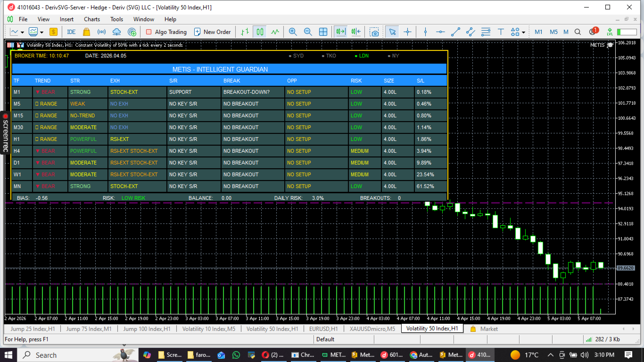644x362 pixels.
Task: Switch to XAUUSDmicro,M5 chart tab
Action: coord(372,329)
